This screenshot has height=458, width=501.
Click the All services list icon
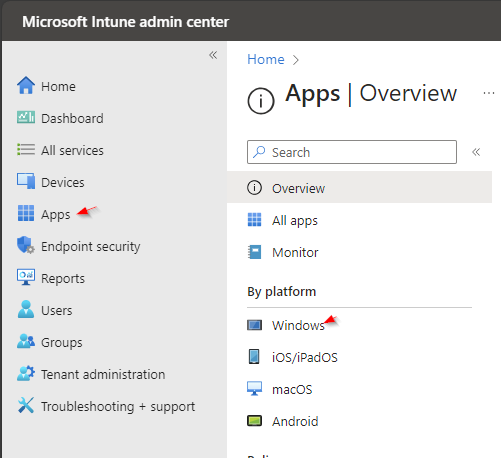(x=26, y=149)
